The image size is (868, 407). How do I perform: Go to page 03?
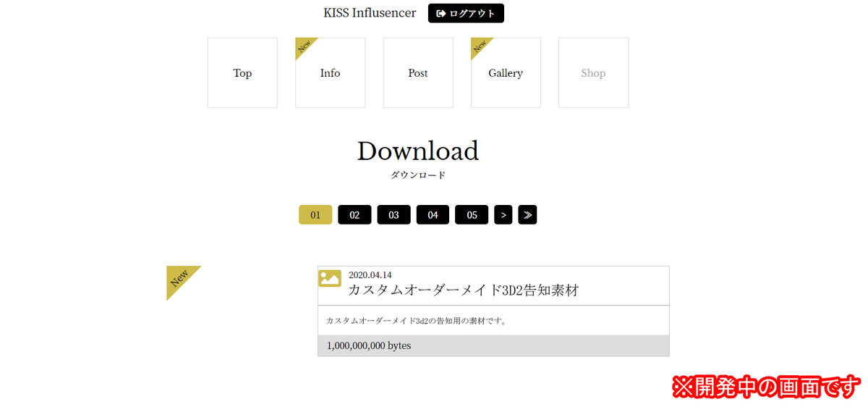393,215
